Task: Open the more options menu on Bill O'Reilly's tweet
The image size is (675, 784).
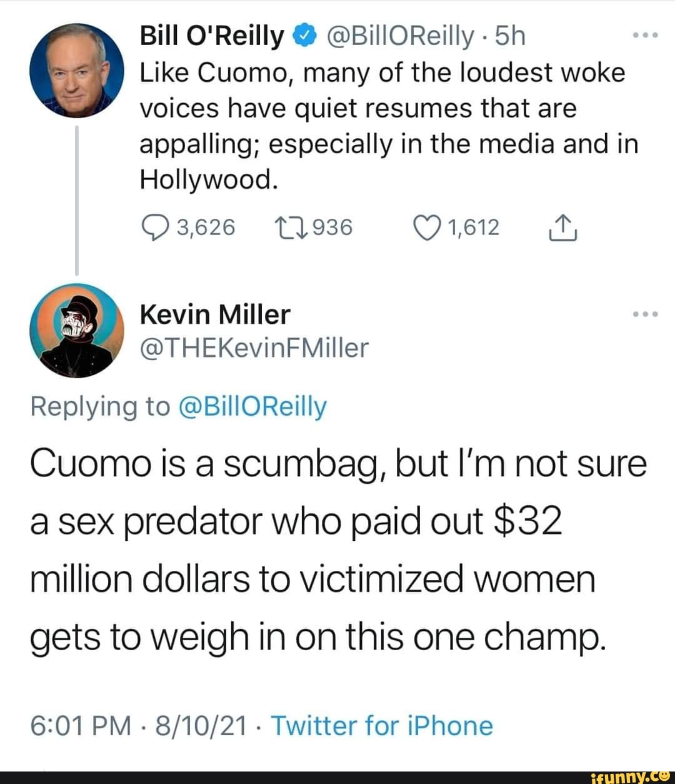Action: [x=646, y=34]
